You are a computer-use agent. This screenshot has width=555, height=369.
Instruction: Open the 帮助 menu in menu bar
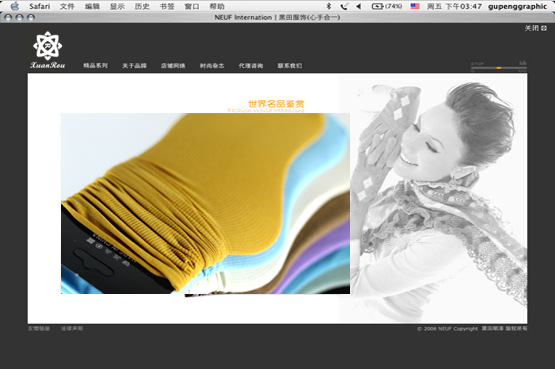217,6
